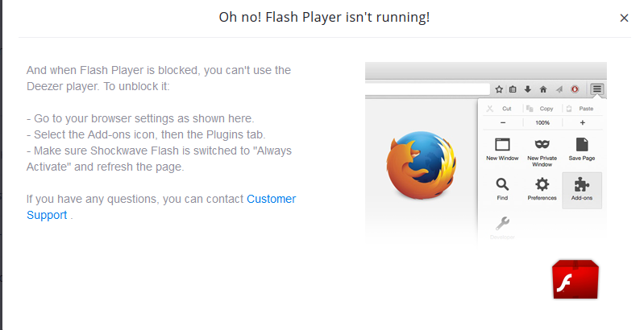The image size is (644, 330).
Task: Click the Find magnifier icon
Action: tap(502, 184)
